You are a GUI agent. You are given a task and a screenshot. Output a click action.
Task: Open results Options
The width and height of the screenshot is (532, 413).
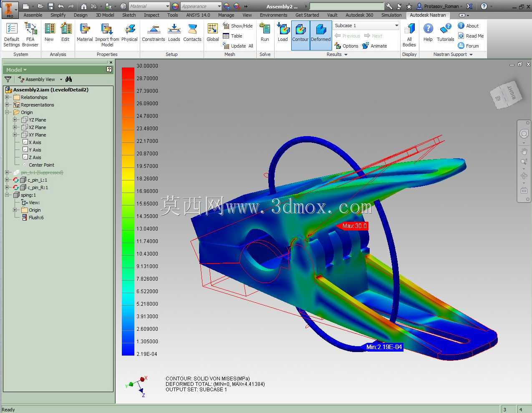[346, 46]
